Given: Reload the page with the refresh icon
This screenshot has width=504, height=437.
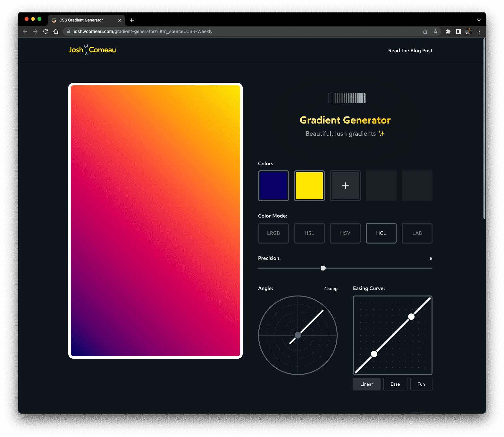Looking at the screenshot, I should (x=46, y=31).
